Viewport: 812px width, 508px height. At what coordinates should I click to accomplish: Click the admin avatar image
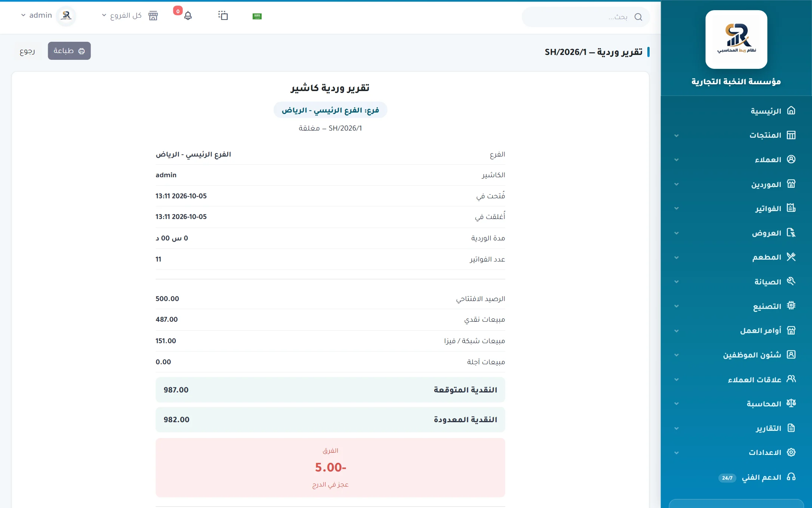[x=66, y=16]
